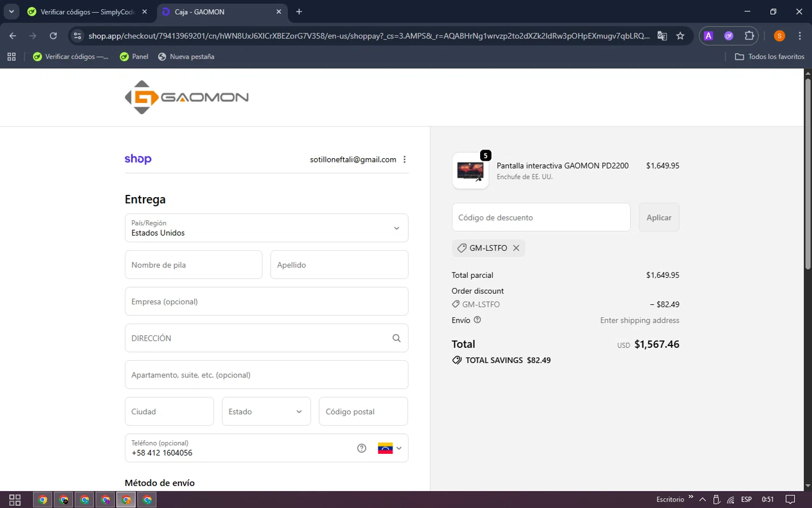Open the Estado dropdown
812x508 pixels.
[x=266, y=412]
